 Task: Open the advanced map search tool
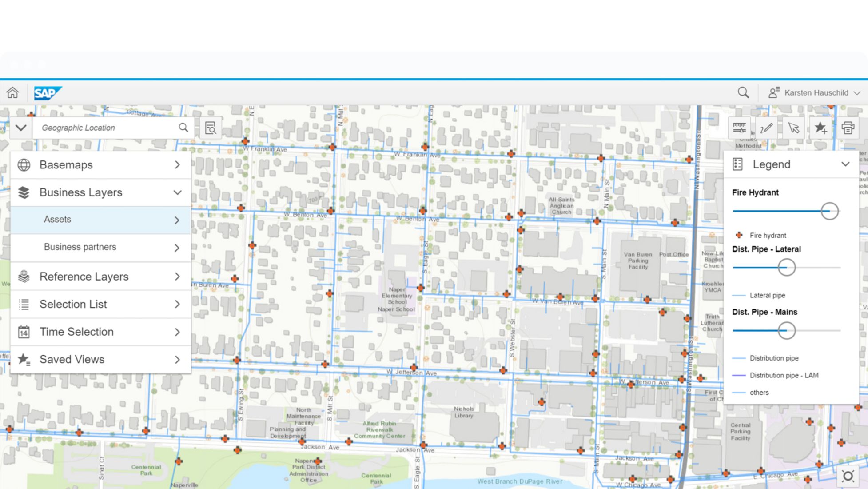(x=211, y=128)
